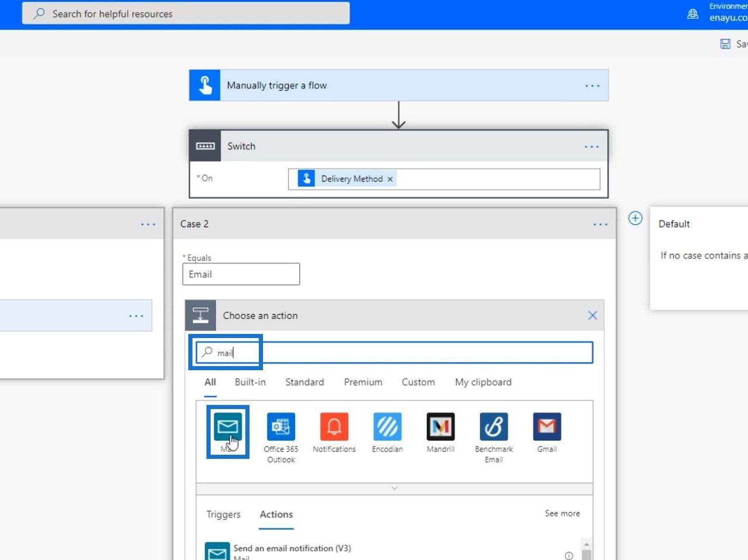Switch to the Premium tab
Screen dimensions: 748x560
[363, 382]
